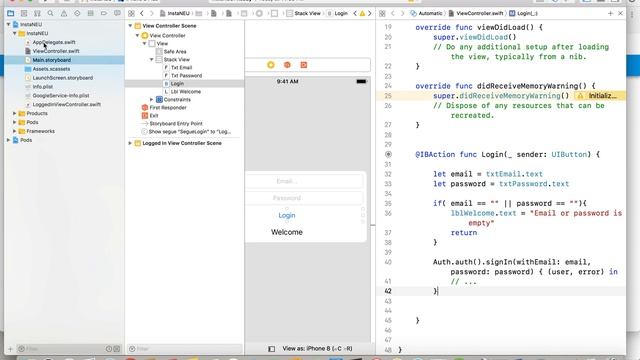The image size is (640, 360).
Task: Collapse the View Controller Scene in outline
Action: pyautogui.click(x=131, y=26)
